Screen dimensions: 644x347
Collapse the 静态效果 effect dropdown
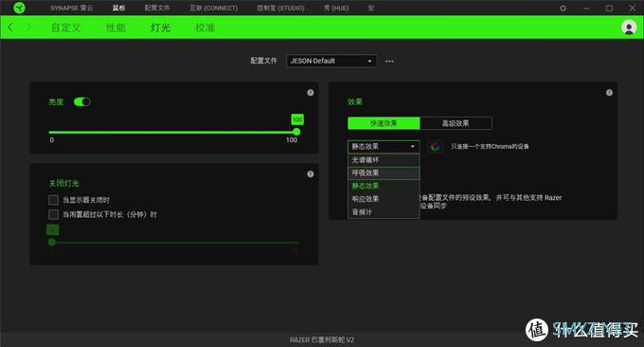click(384, 146)
